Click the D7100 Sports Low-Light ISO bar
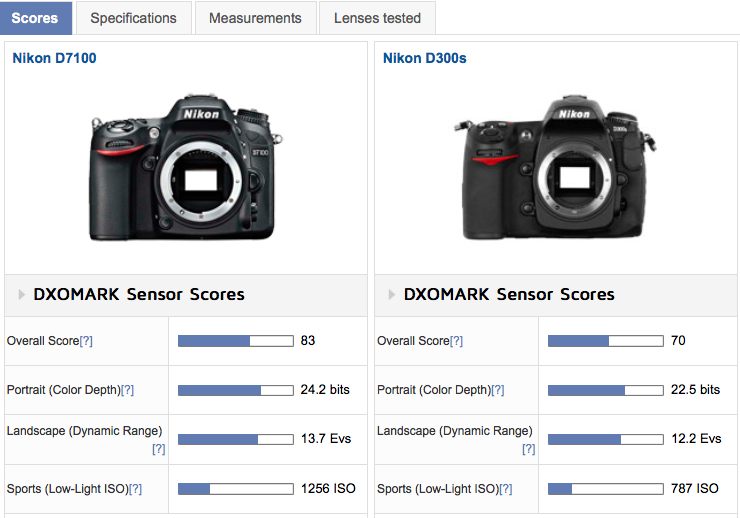 point(235,489)
